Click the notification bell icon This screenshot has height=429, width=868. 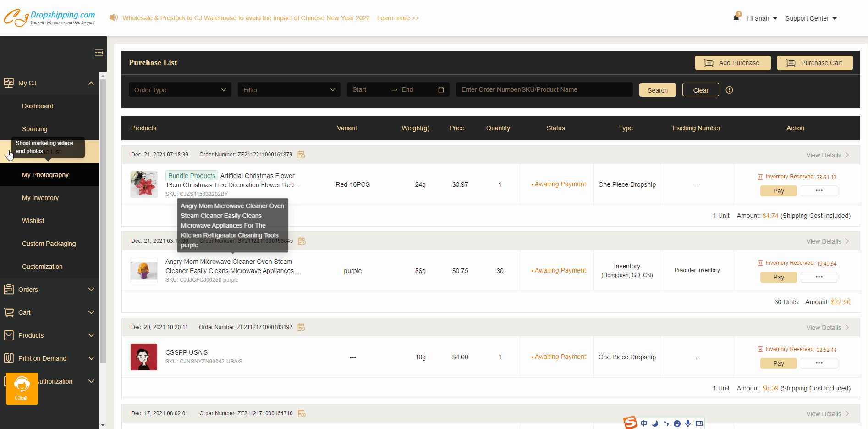(x=736, y=18)
